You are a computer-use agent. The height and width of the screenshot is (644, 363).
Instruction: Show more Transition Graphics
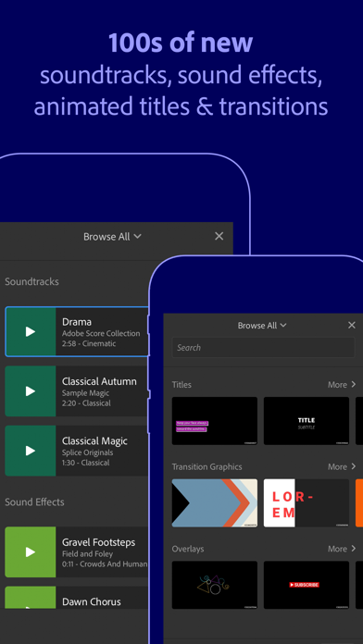tap(342, 466)
